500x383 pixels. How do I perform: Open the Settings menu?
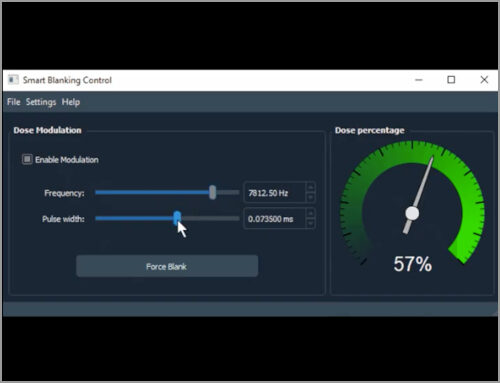[41, 102]
